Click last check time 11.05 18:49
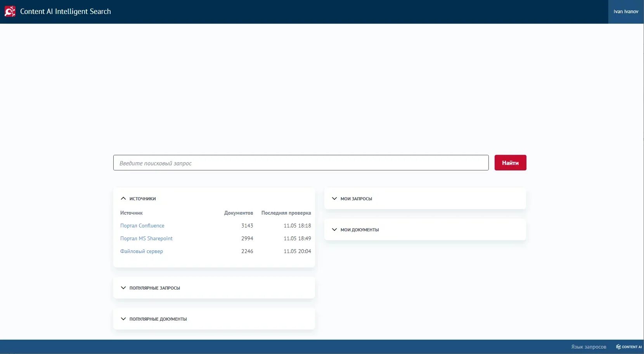This screenshot has width=644, height=354. tap(297, 238)
